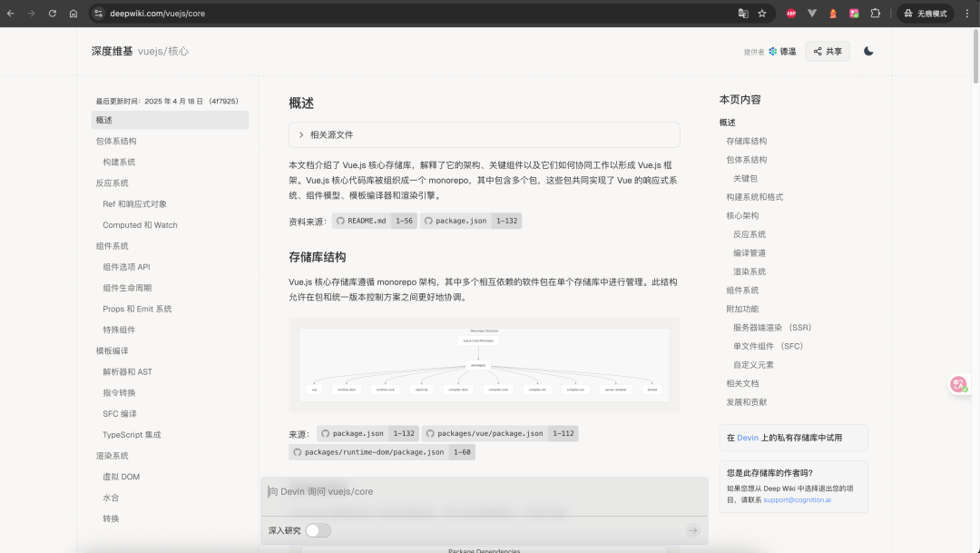Click the send arrow in ask box
The image size is (980, 553).
[x=692, y=530]
